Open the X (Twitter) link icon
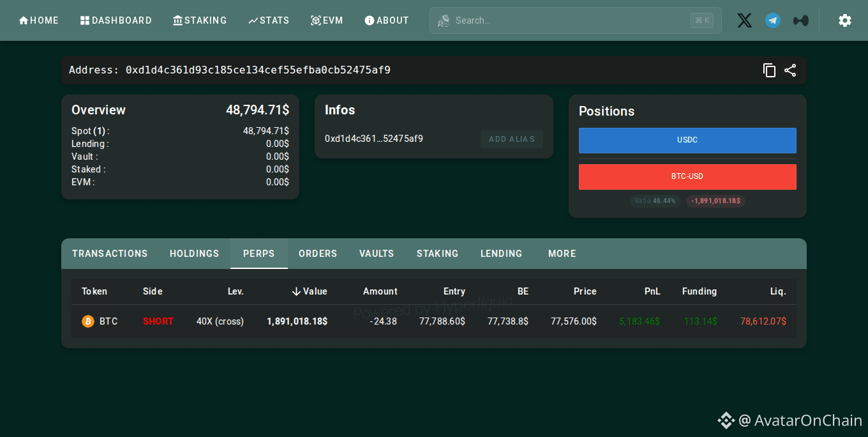Image resolution: width=868 pixels, height=437 pixels. point(744,20)
